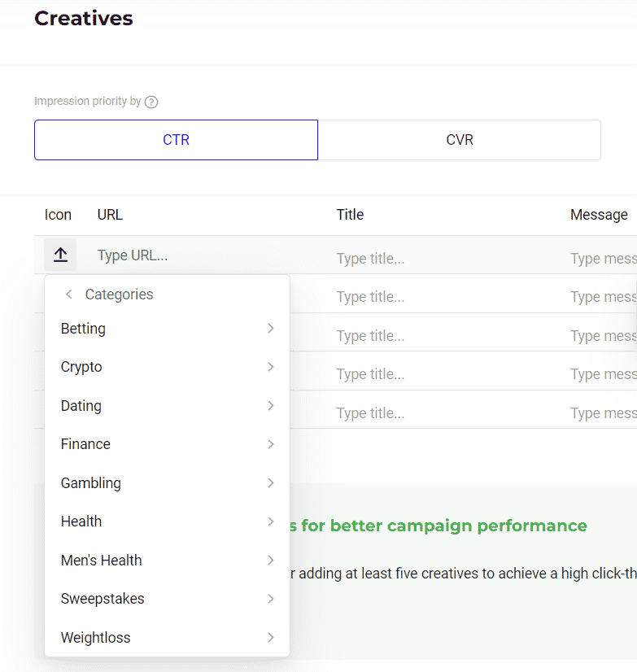Go back using Categories left arrow
This screenshot has width=637, height=672.
[x=68, y=295]
